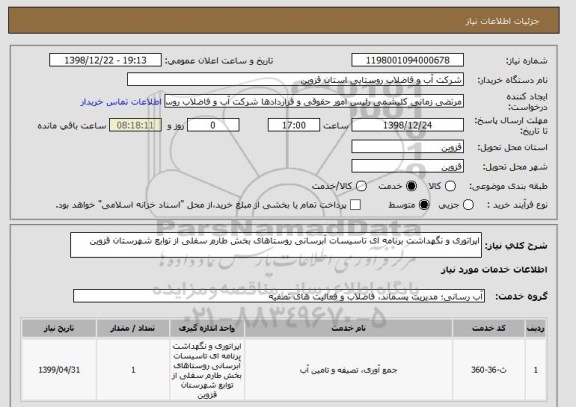576x407 pixels.
Task: Select the جزیی purchase type radio
Action: point(468,205)
